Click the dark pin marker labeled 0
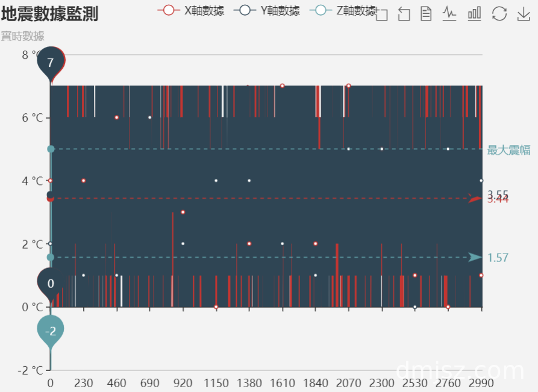Image resolution: width=538 pixels, height=392 pixels. (x=51, y=283)
